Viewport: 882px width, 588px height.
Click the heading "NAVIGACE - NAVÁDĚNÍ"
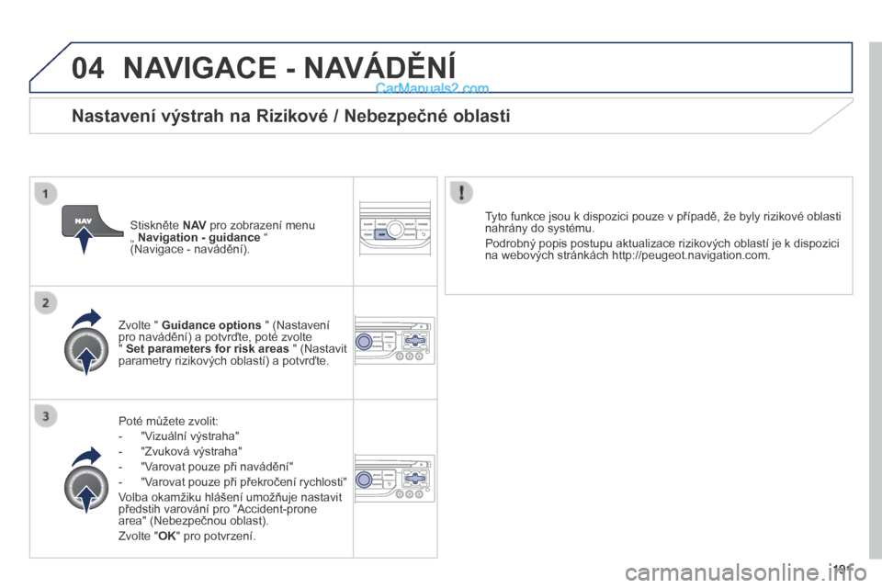pos(289,68)
